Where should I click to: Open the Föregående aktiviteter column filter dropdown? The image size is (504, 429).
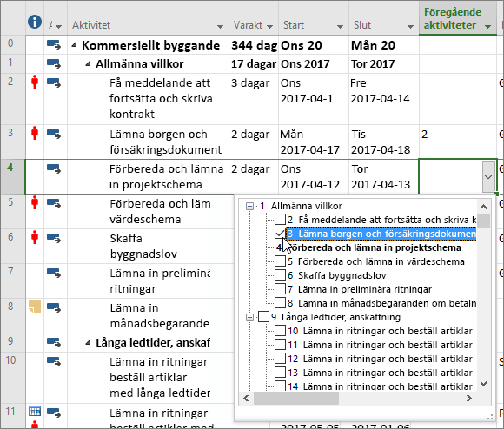pyautogui.click(x=488, y=26)
